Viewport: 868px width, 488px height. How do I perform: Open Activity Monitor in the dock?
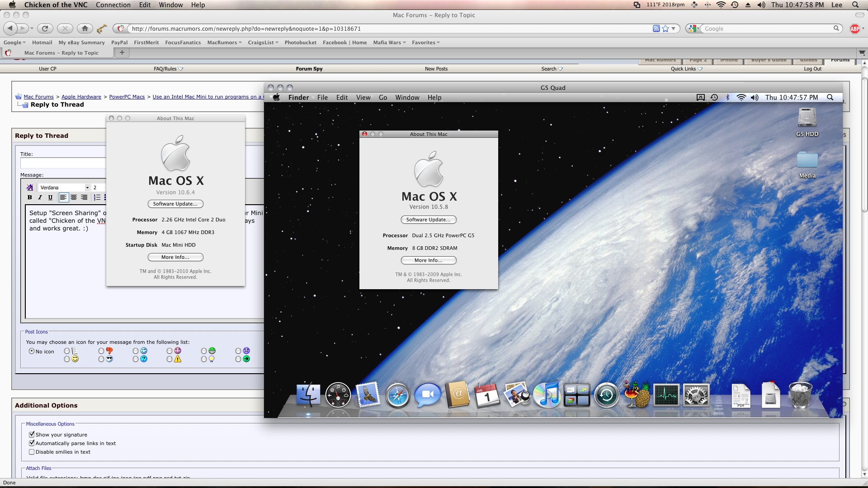(666, 395)
